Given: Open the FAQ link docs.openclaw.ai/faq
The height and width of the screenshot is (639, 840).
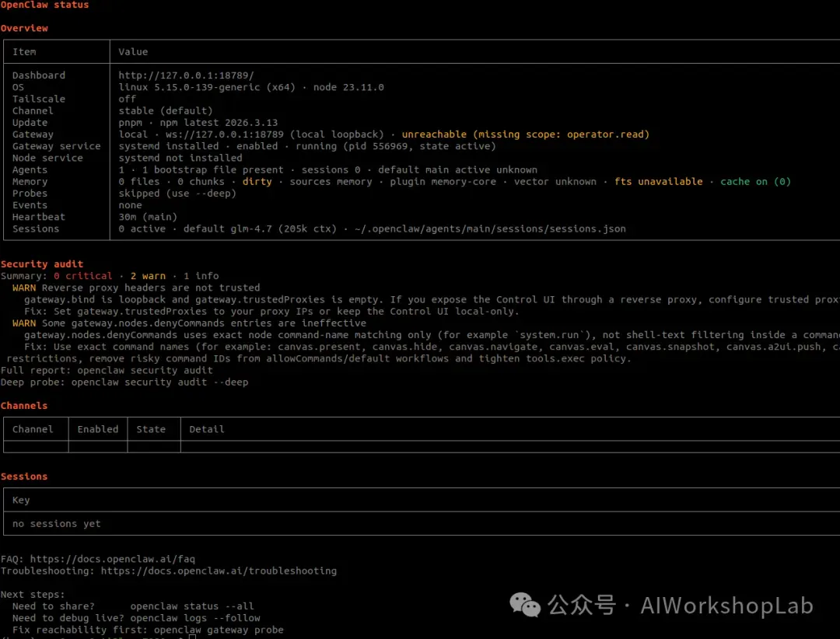Looking at the screenshot, I should pyautogui.click(x=113, y=559).
